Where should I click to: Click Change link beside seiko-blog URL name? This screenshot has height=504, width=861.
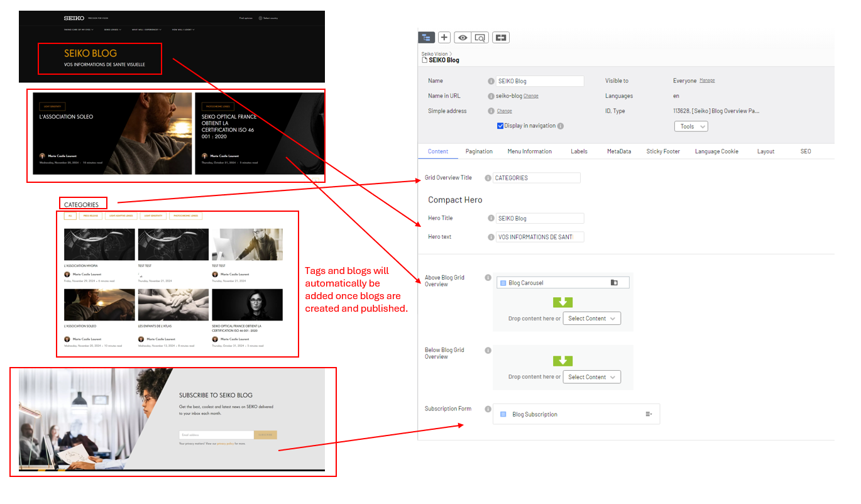(x=530, y=96)
